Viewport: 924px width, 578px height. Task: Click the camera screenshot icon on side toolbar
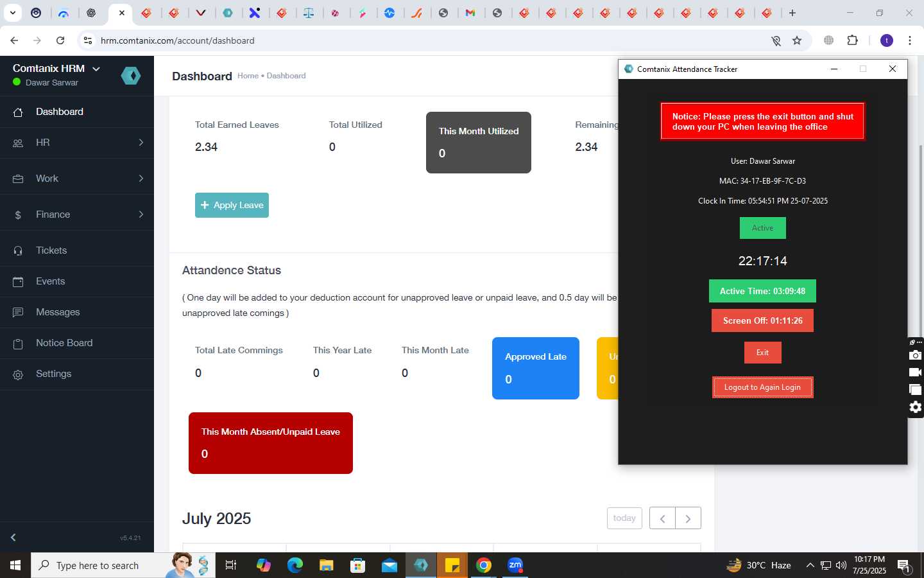(916, 355)
